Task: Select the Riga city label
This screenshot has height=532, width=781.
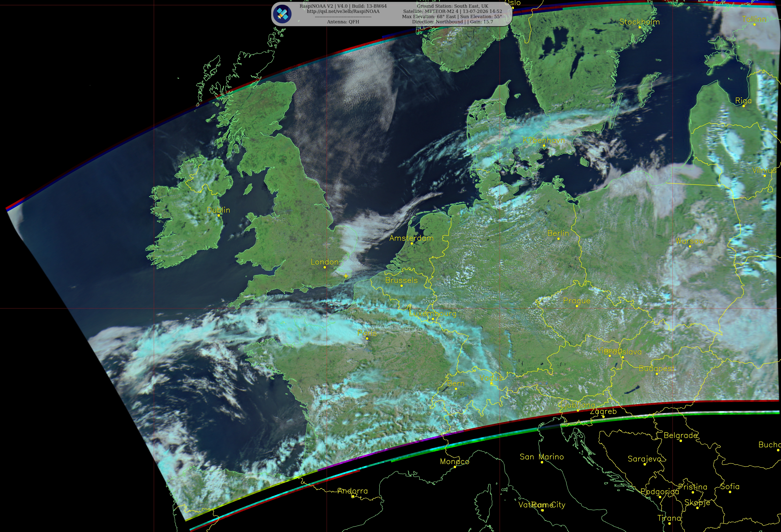Action: coord(743,101)
